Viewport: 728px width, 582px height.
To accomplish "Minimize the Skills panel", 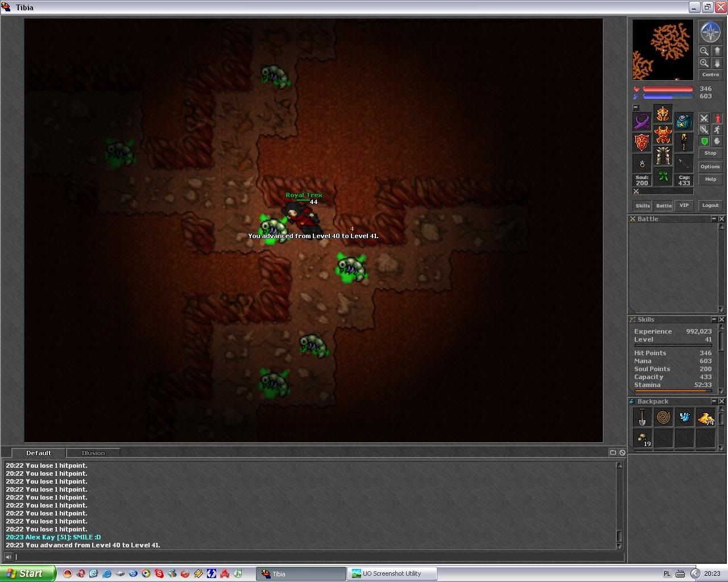I will pyautogui.click(x=714, y=319).
